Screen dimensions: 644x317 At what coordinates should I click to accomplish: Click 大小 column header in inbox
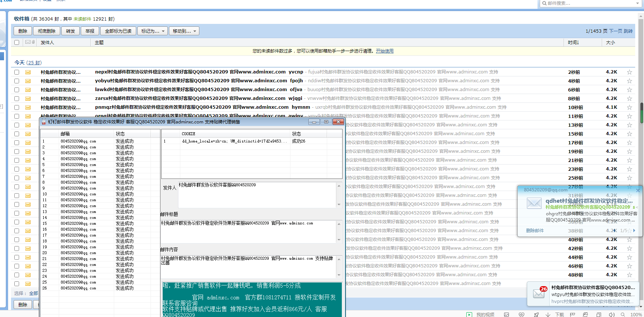click(x=611, y=43)
